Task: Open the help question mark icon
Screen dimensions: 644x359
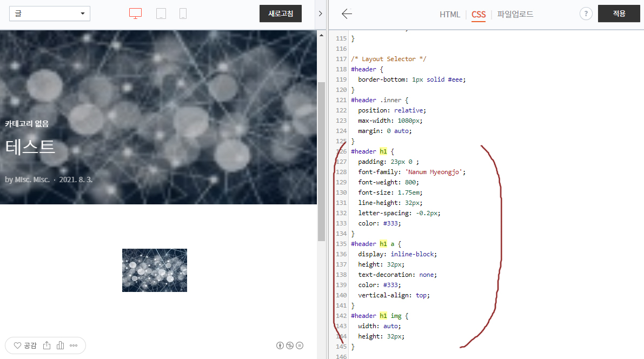Action: click(x=586, y=14)
